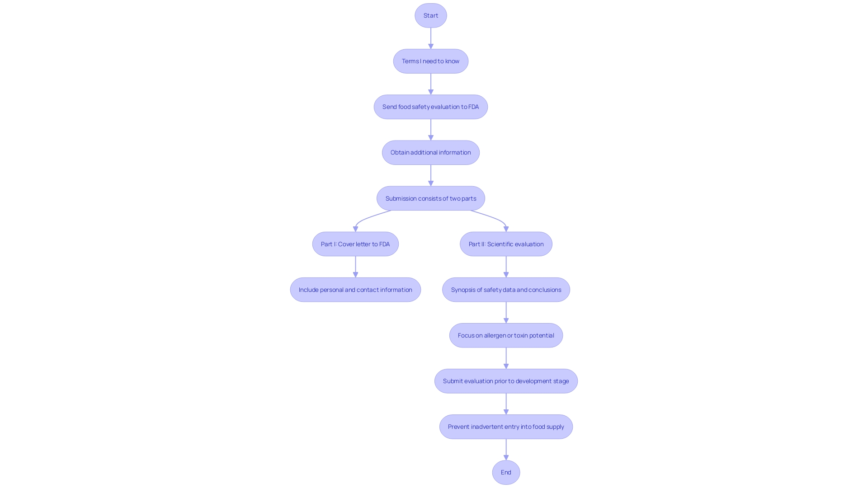Click the Part I Cover letter to FDA node

pos(355,244)
